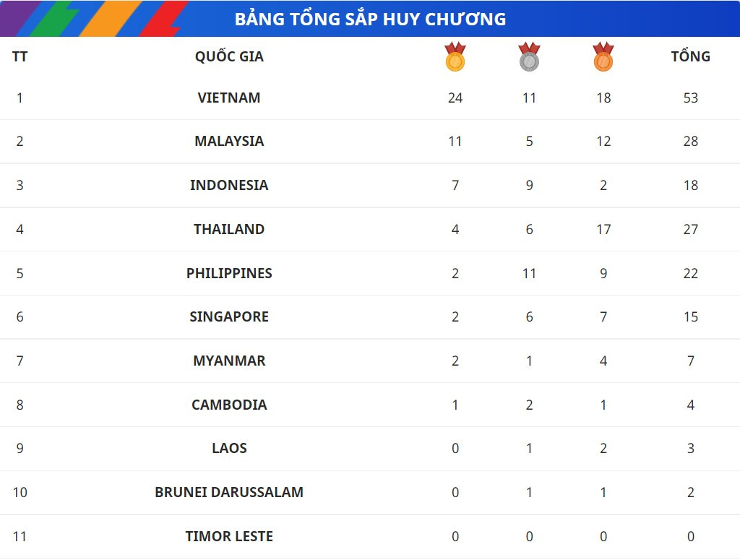Select the MALAYSIA country name
The height and width of the screenshot is (560, 740).
[x=229, y=141]
